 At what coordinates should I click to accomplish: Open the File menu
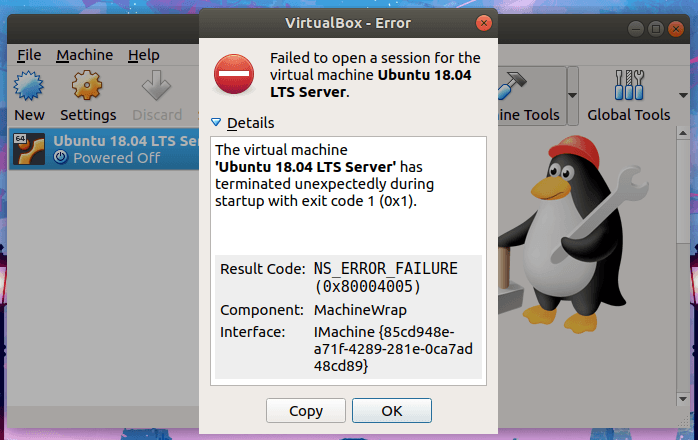pos(29,55)
